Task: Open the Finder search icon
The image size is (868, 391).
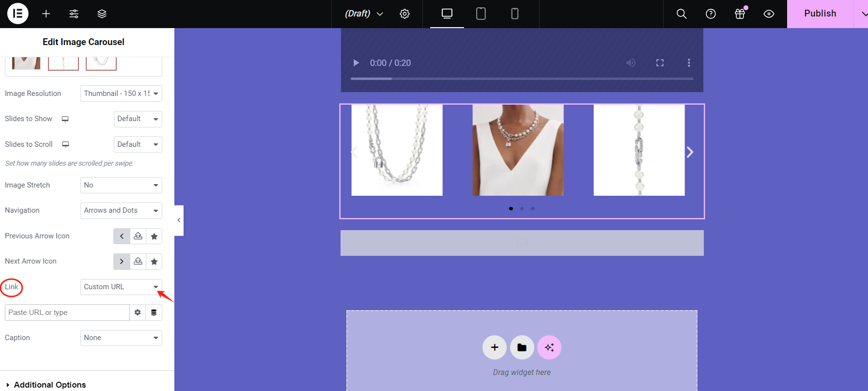Action: [682, 14]
